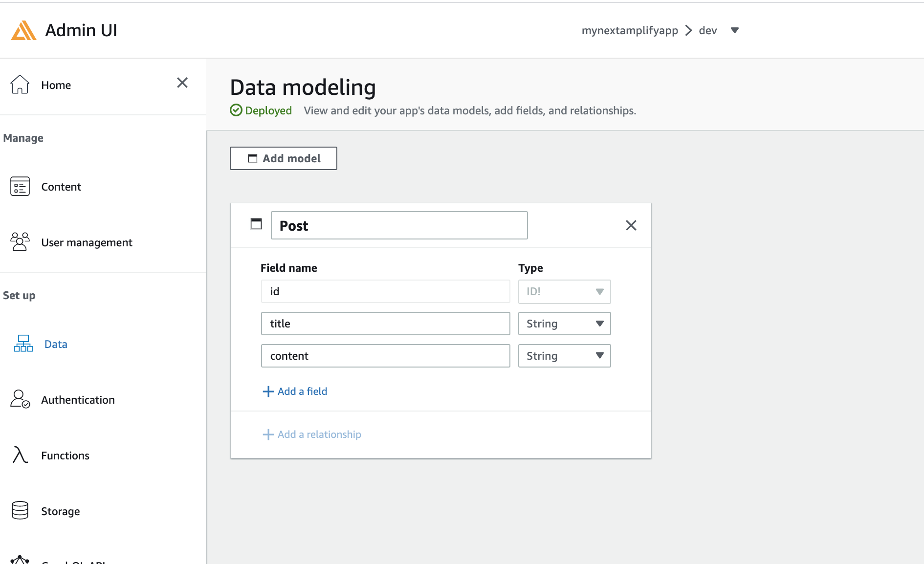Click the Storage database icon
The width and height of the screenshot is (924, 564).
pos(20,510)
